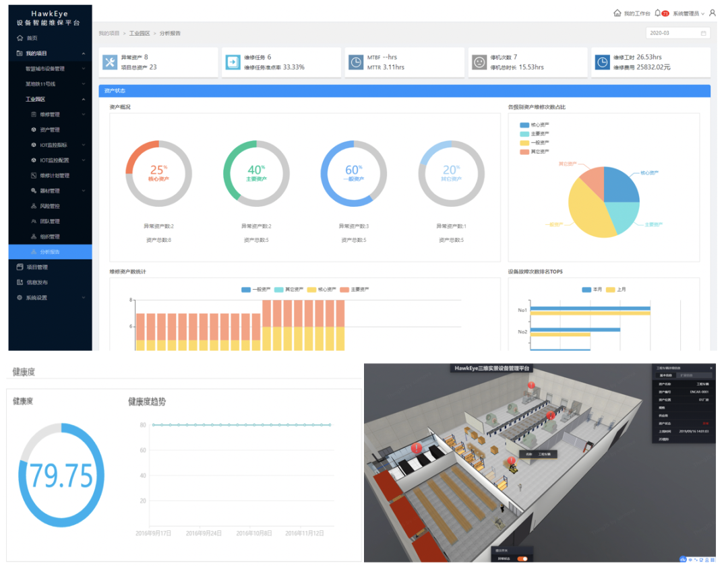Toggle the 异常状态 switch in 3D view
Viewport: 728px width, 578px height.
(522, 558)
